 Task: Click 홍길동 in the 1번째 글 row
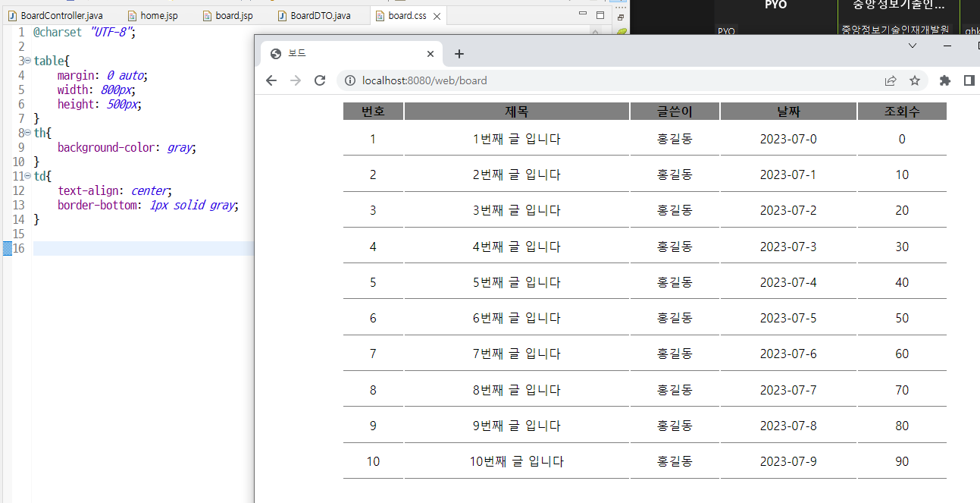tap(675, 139)
